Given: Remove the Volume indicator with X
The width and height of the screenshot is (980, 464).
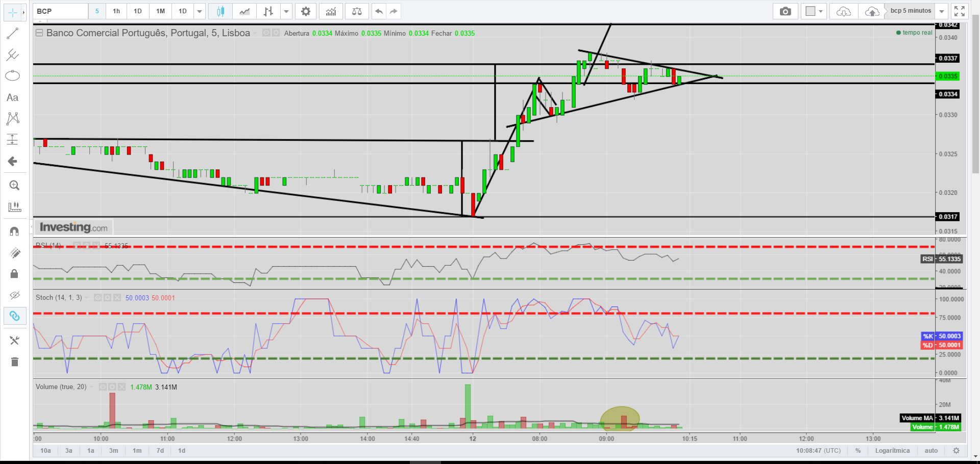Looking at the screenshot, I should (x=121, y=387).
